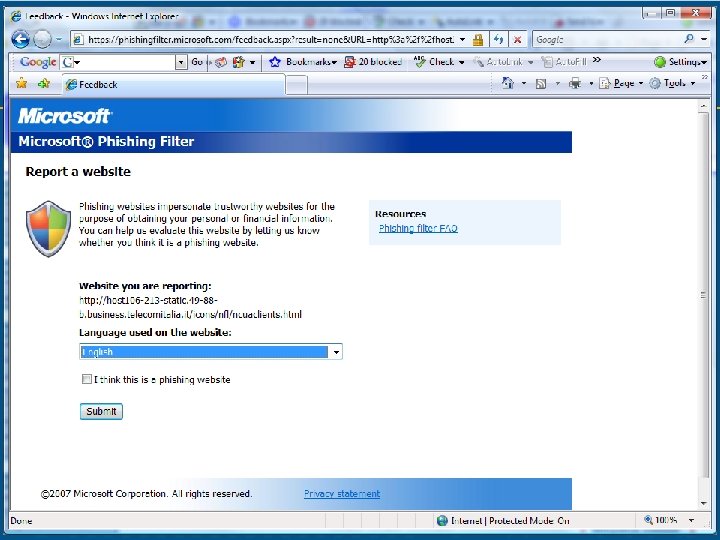Open the Tools menu
This screenshot has width=720, height=540.
click(x=672, y=84)
